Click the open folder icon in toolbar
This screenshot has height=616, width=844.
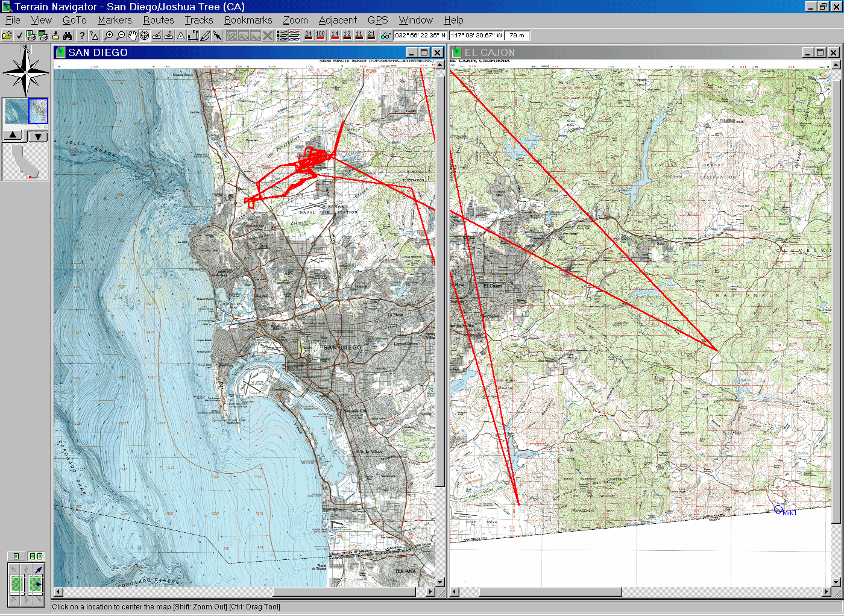point(7,36)
